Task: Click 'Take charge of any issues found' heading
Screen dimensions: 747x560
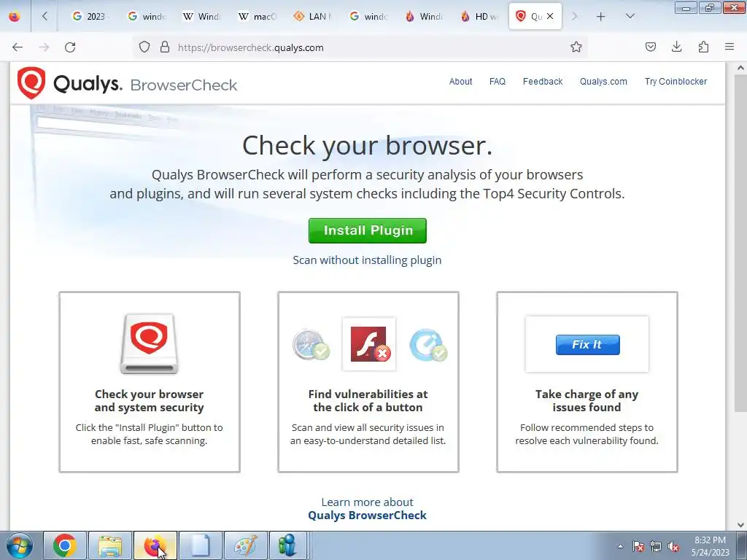Action: click(x=587, y=400)
